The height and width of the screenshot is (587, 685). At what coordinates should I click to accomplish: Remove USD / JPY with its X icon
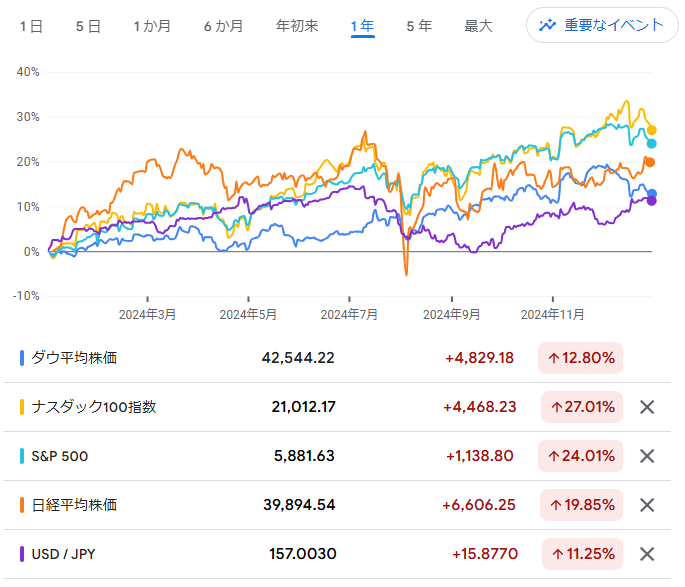coord(647,554)
